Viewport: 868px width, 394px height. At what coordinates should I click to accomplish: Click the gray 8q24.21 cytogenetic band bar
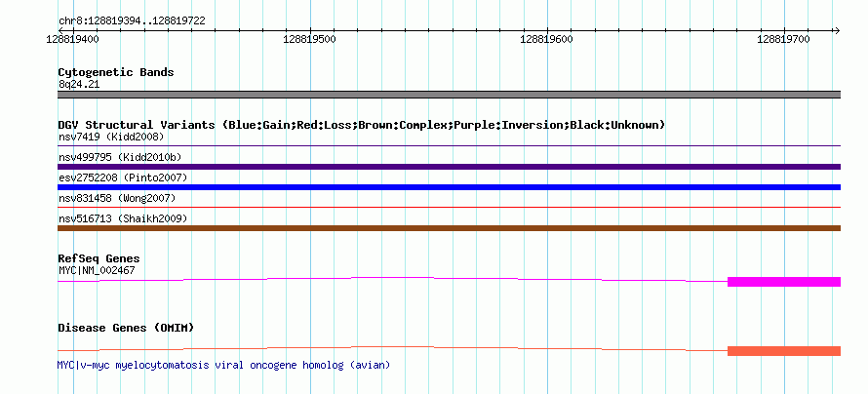pos(449,95)
